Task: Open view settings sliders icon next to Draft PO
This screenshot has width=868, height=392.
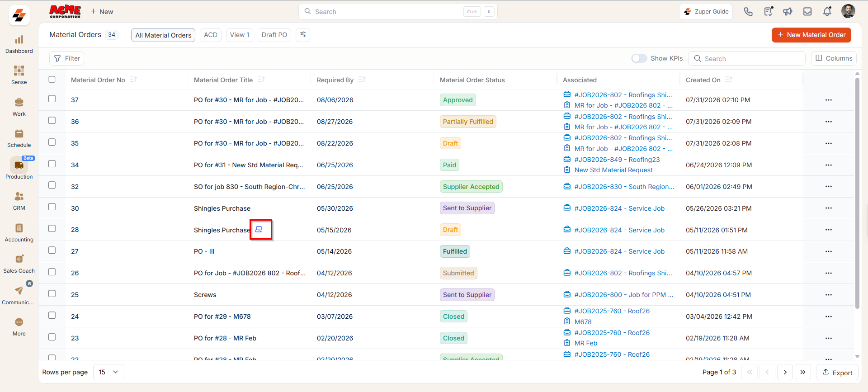Action: click(x=303, y=35)
